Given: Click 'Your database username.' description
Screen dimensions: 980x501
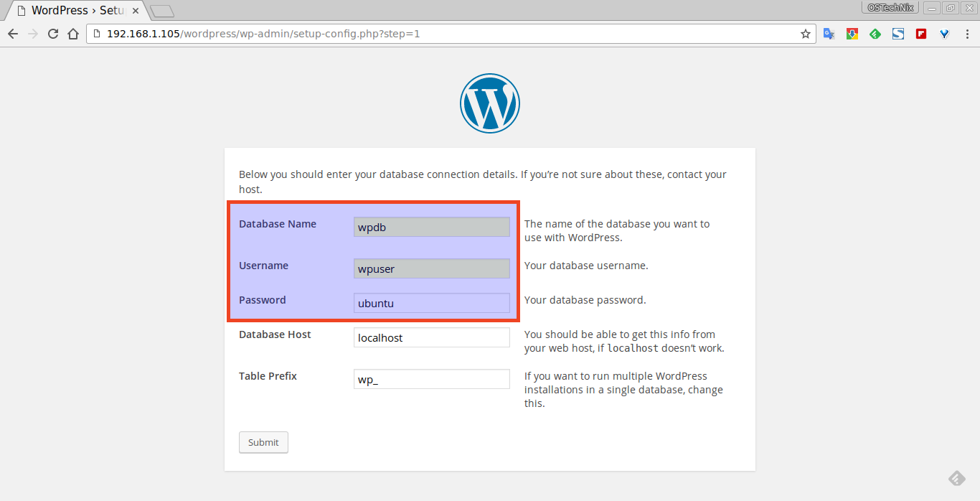Looking at the screenshot, I should 586,266.
